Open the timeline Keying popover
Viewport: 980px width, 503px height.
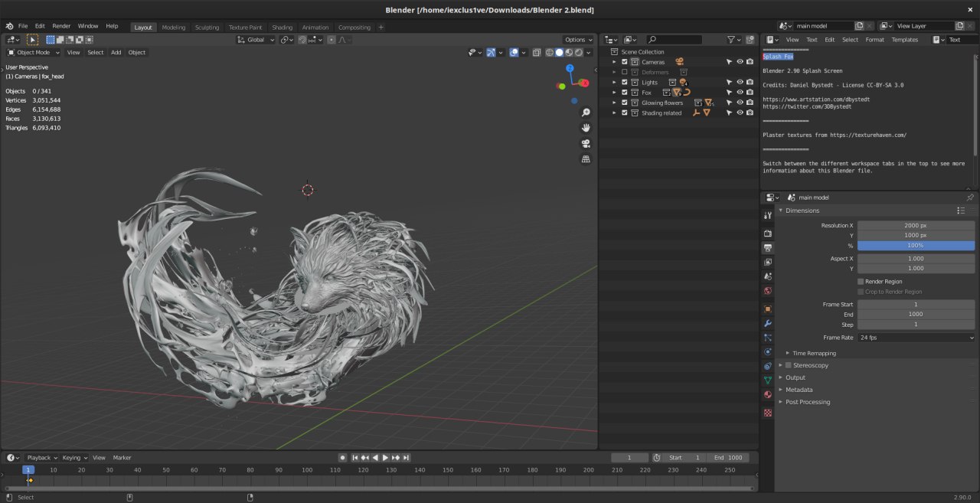pyautogui.click(x=74, y=458)
